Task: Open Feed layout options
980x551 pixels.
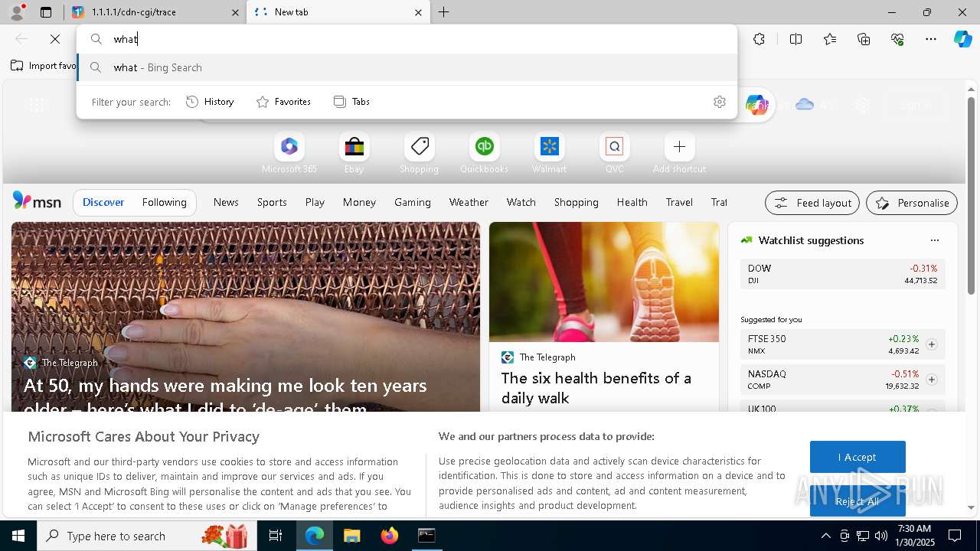Action: [x=812, y=203]
